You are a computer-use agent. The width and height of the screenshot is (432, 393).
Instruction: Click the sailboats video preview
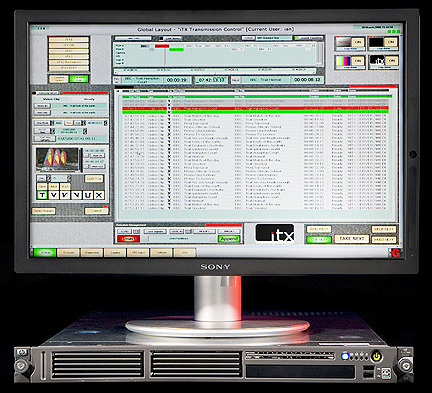(x=57, y=160)
